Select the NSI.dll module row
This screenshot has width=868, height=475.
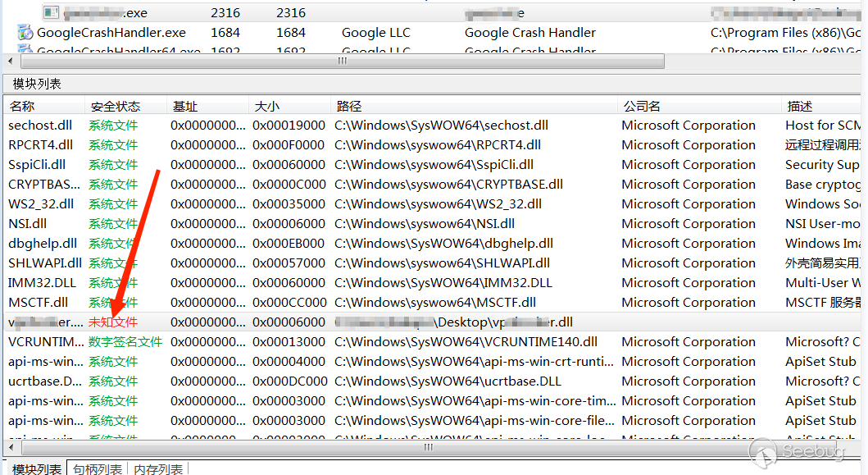(432, 224)
